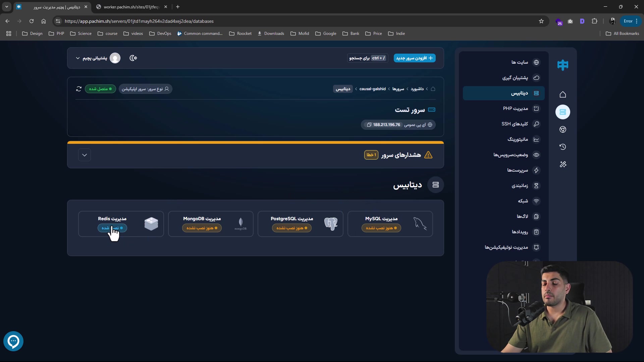Click the PostgreSQL elephant icon
The image size is (644, 362).
(331, 224)
